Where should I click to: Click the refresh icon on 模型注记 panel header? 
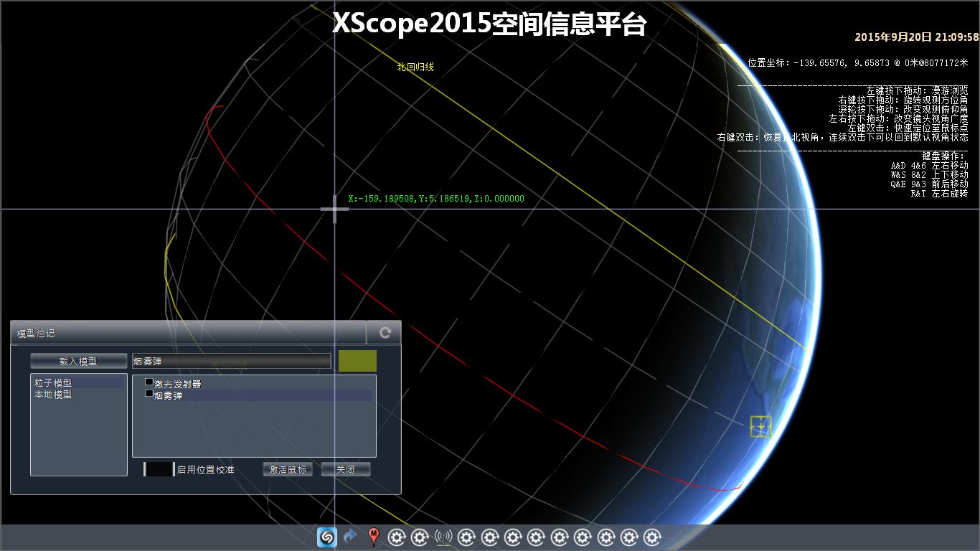click(385, 333)
